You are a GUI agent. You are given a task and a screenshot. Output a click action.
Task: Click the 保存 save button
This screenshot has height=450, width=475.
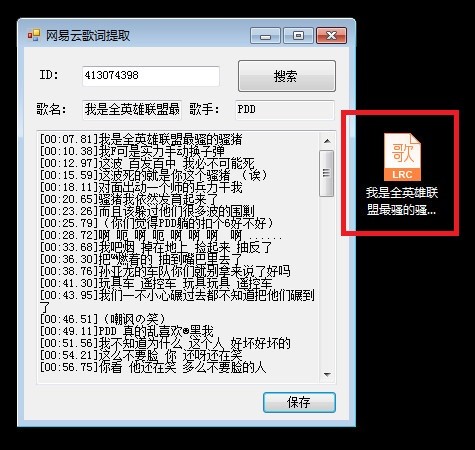(x=299, y=402)
